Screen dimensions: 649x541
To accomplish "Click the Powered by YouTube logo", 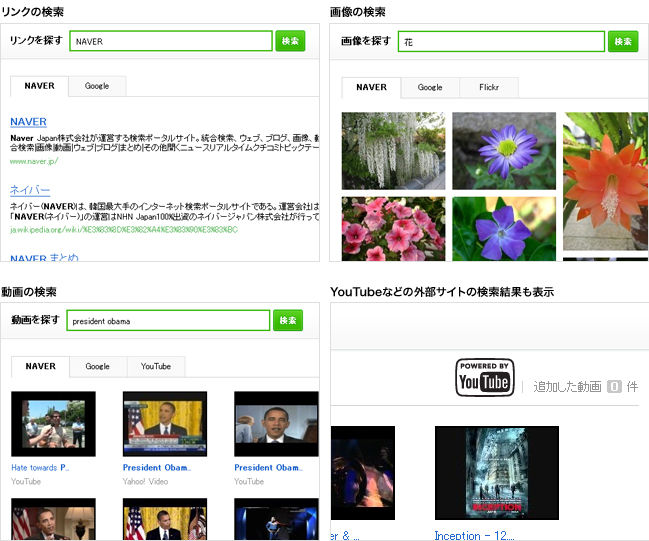I will (x=485, y=377).
